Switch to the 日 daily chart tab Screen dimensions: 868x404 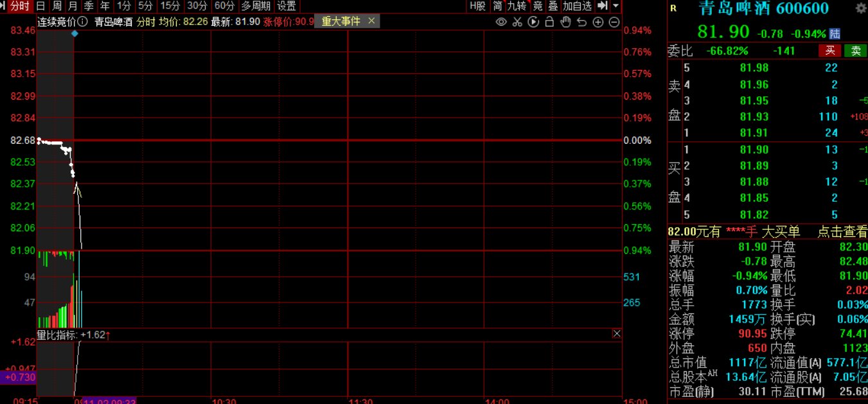point(40,6)
